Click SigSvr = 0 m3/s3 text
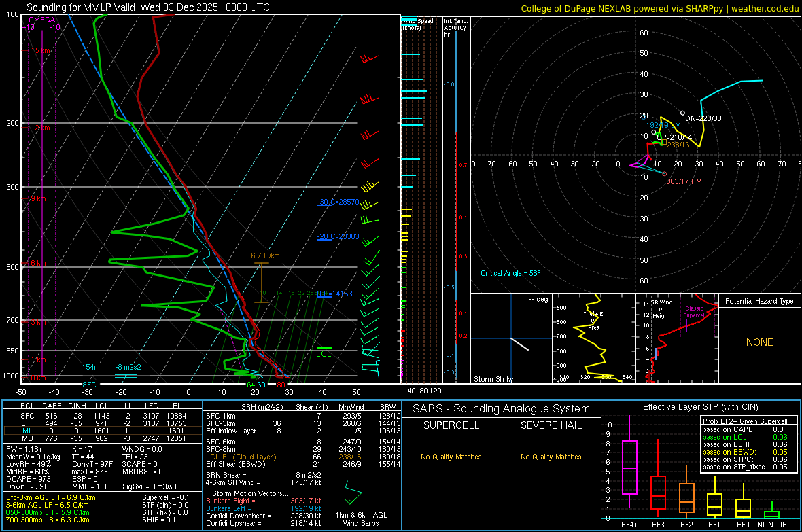This screenshot has width=802, height=532. tap(150, 486)
